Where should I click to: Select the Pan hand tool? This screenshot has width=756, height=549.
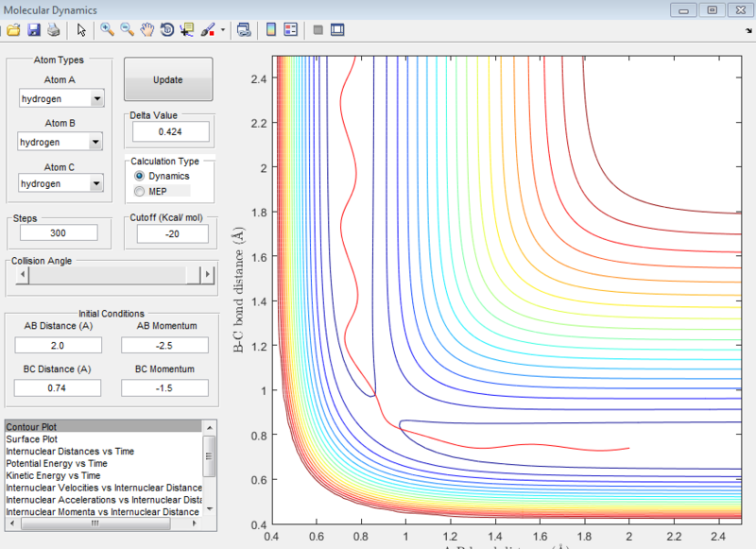pyautogui.click(x=147, y=30)
